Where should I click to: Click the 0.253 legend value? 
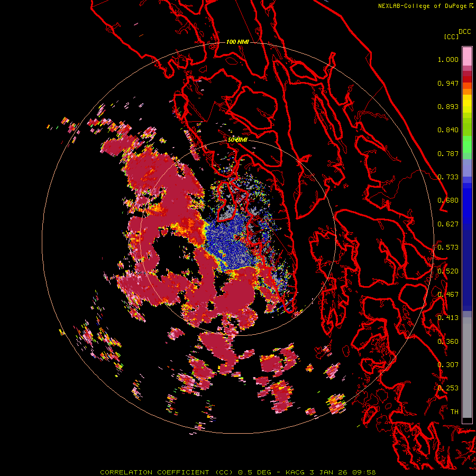(448, 388)
